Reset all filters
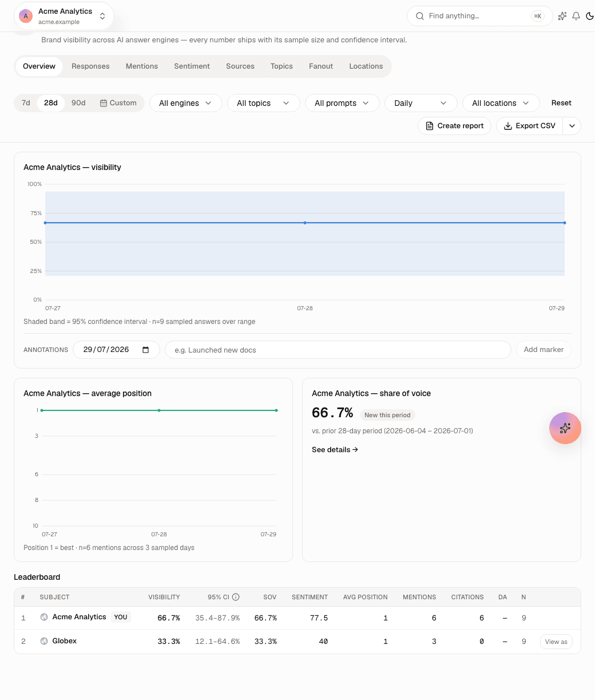 coord(561,103)
